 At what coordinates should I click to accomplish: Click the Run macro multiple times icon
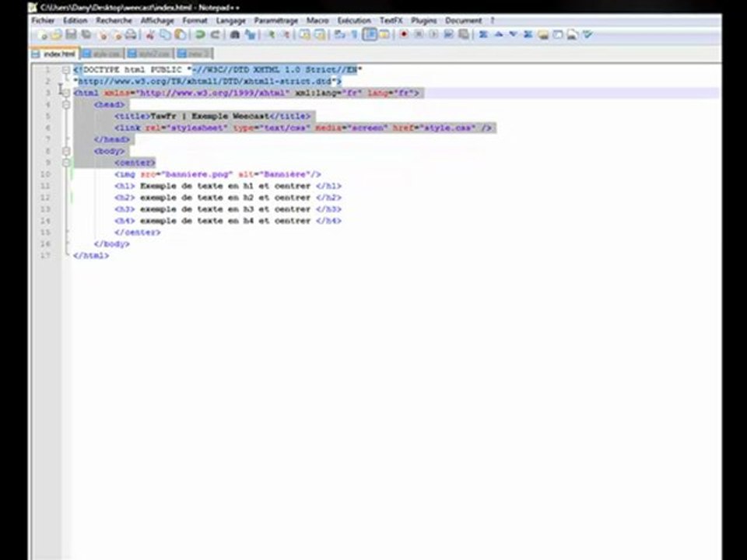tap(448, 35)
